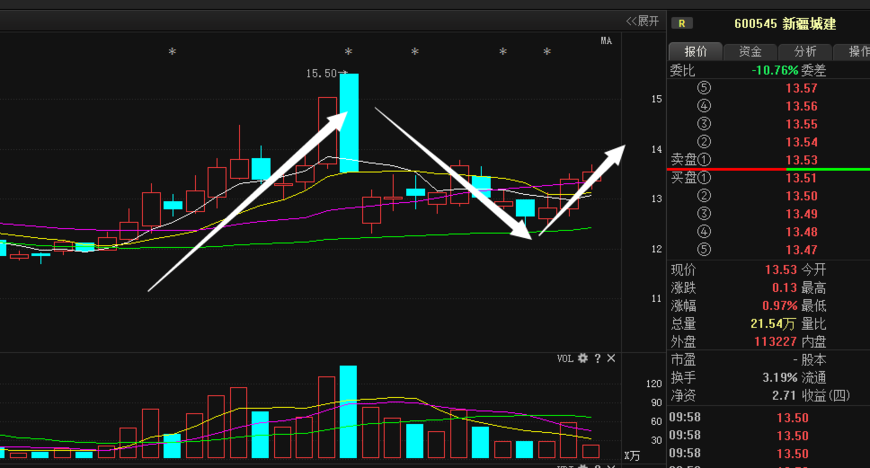Click buy level three price 13.49
Viewport: 870px width, 468px height.
click(801, 214)
